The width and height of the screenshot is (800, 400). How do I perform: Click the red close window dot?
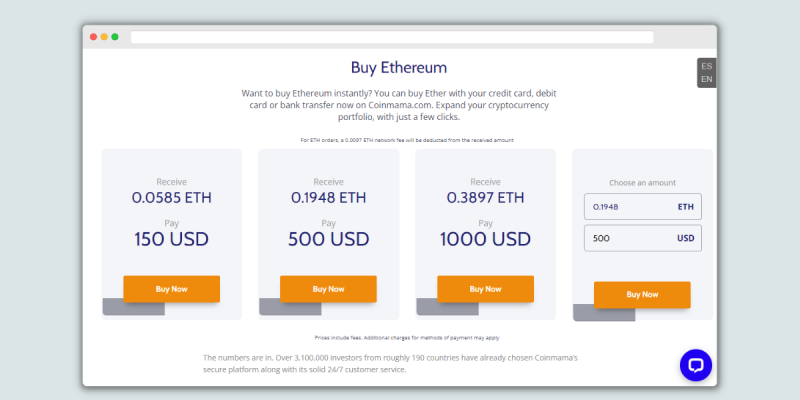pyautogui.click(x=93, y=37)
